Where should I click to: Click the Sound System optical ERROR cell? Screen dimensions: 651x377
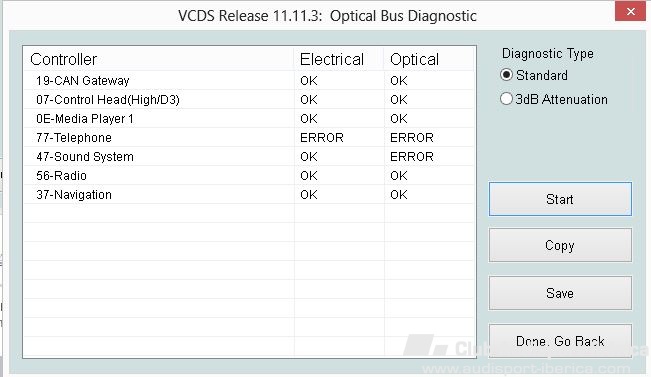point(411,157)
